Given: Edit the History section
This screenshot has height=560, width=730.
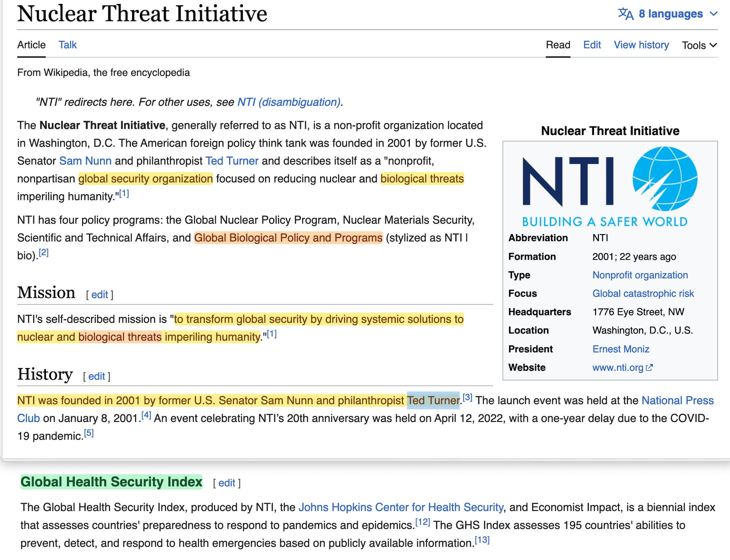Looking at the screenshot, I should [x=97, y=376].
